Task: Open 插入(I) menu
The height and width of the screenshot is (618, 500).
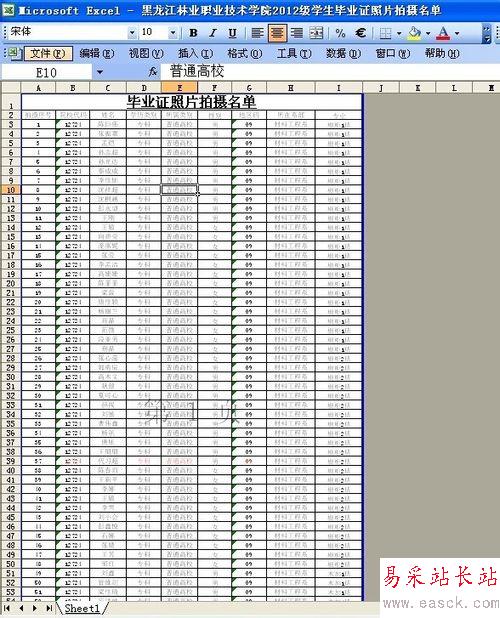Action: 195,53
